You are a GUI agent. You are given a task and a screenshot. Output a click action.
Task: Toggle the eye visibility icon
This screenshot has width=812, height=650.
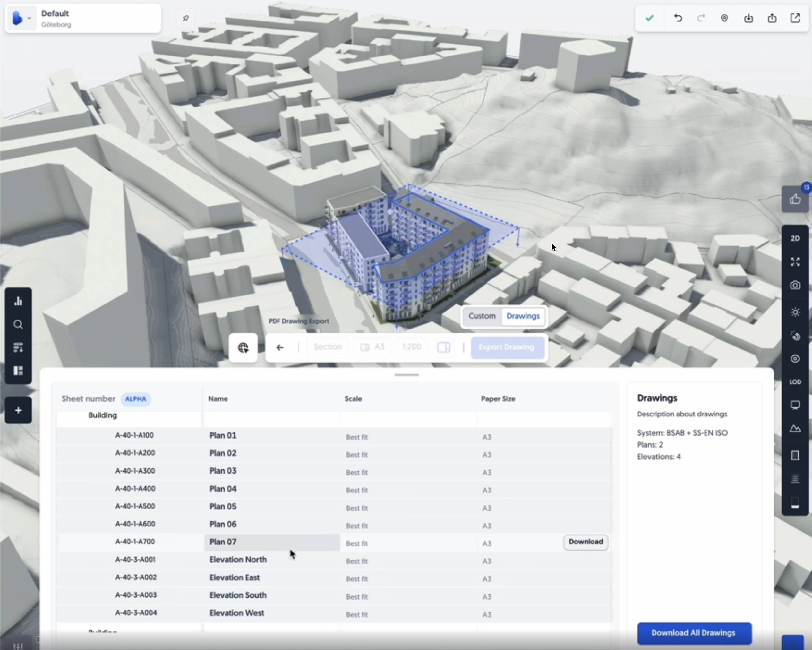(x=795, y=358)
